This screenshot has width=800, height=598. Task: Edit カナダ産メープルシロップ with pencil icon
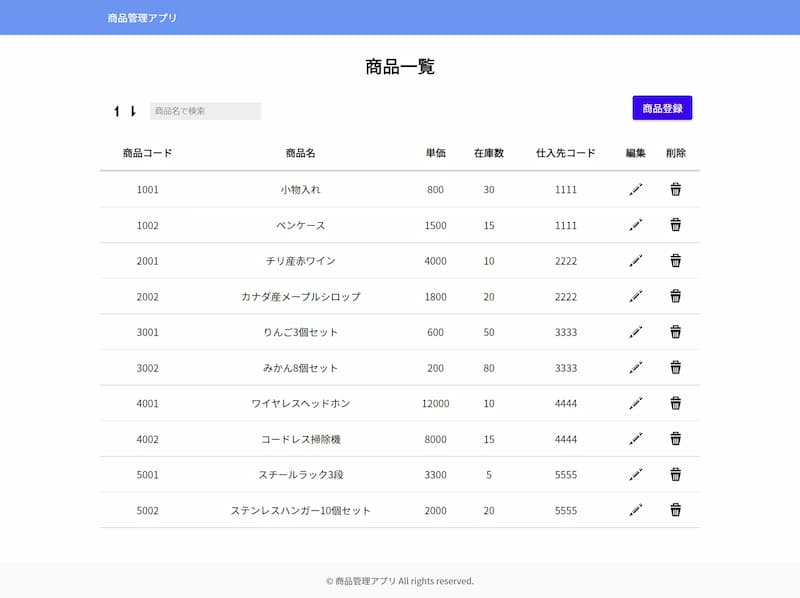[x=636, y=296]
